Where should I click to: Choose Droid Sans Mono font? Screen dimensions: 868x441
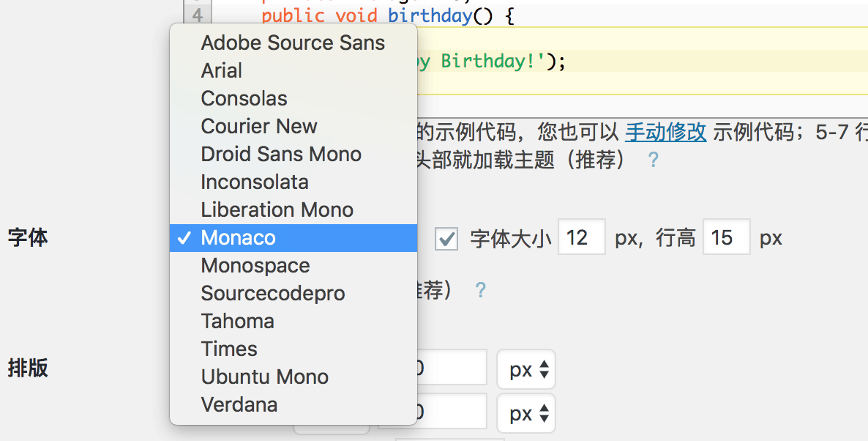tap(293, 154)
